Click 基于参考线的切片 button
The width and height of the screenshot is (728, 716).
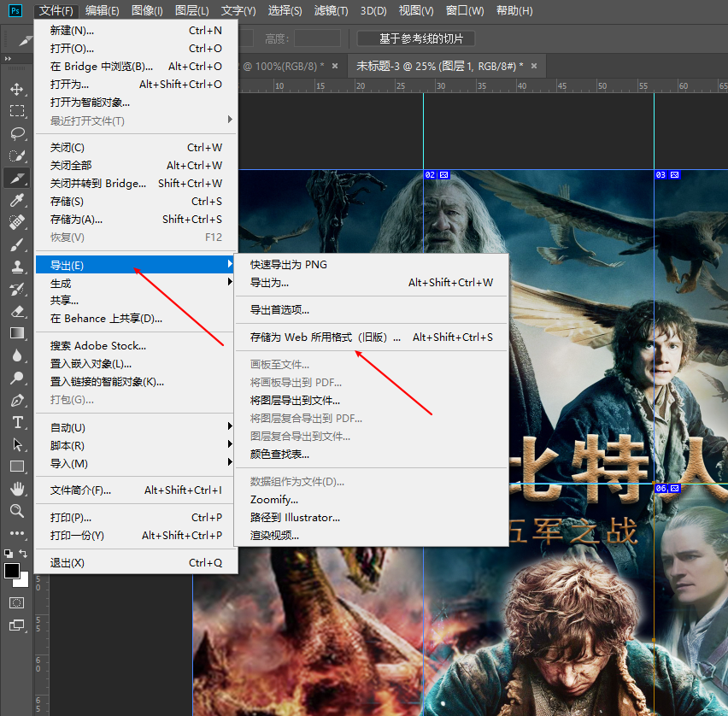(416, 38)
